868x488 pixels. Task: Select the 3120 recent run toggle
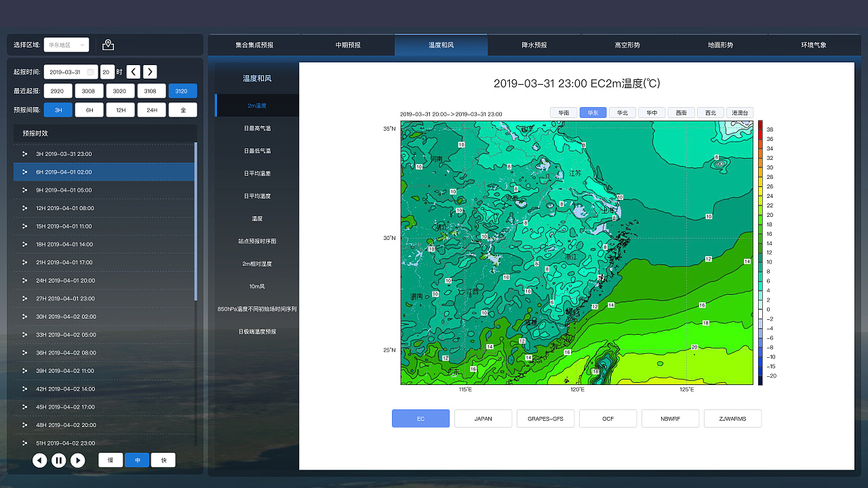pos(182,90)
